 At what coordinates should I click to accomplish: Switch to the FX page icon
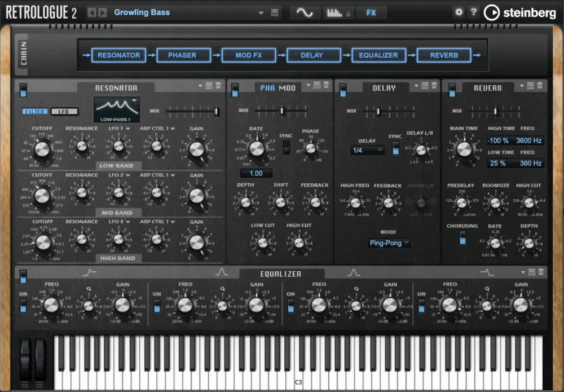click(372, 12)
